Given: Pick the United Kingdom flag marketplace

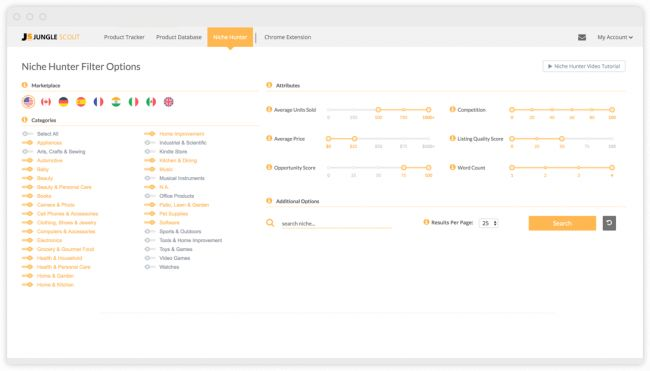Looking at the screenshot, I should coord(168,102).
